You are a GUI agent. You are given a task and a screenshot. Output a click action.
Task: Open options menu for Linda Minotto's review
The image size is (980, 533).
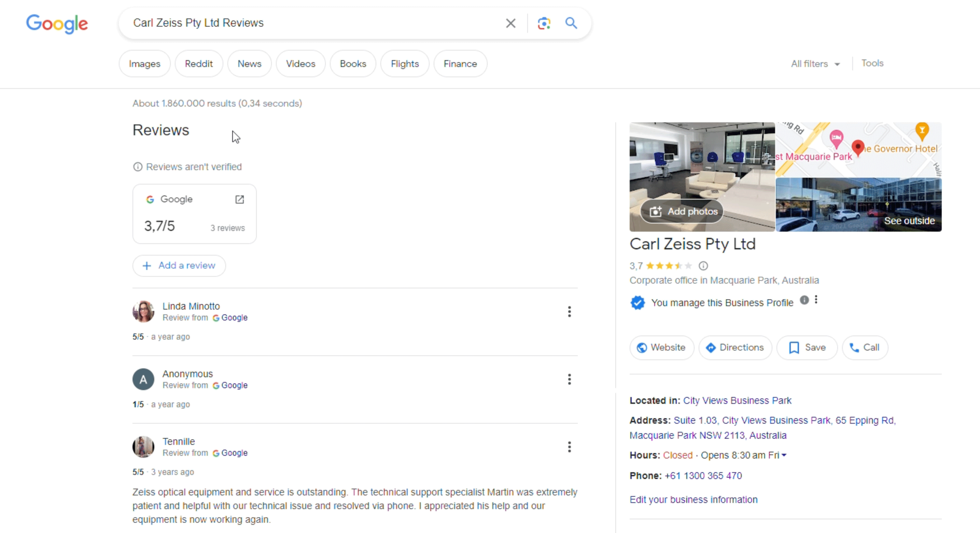coord(569,311)
